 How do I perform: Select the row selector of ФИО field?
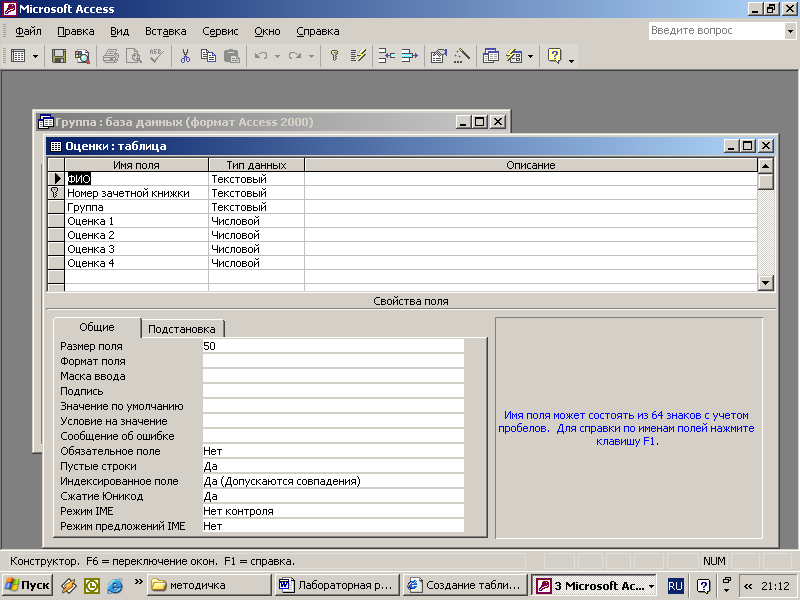coord(56,179)
